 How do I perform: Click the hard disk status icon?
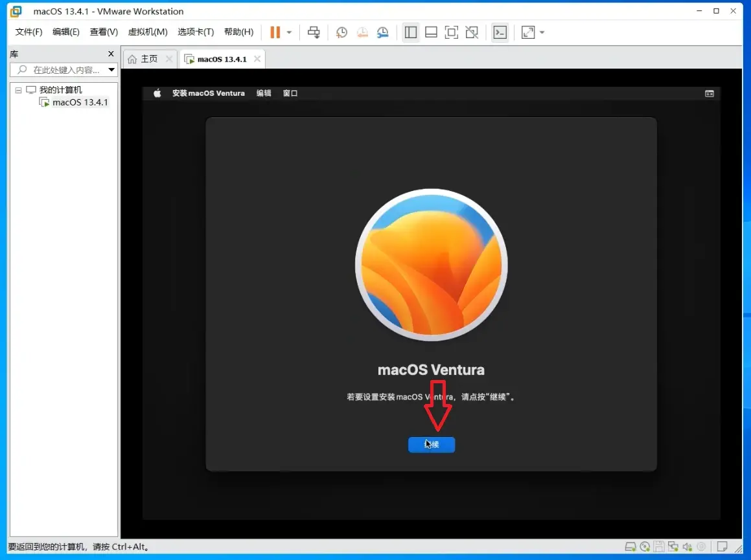coord(630,546)
